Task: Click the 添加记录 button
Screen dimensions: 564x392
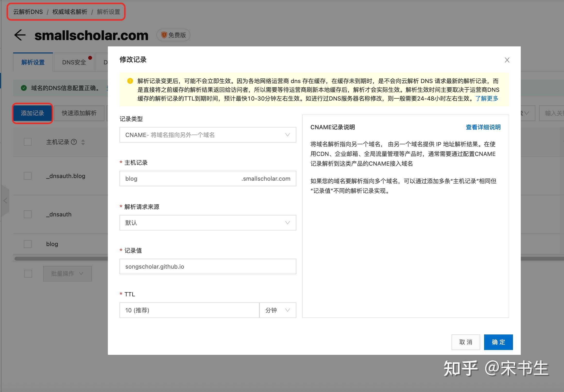Action: (32, 113)
